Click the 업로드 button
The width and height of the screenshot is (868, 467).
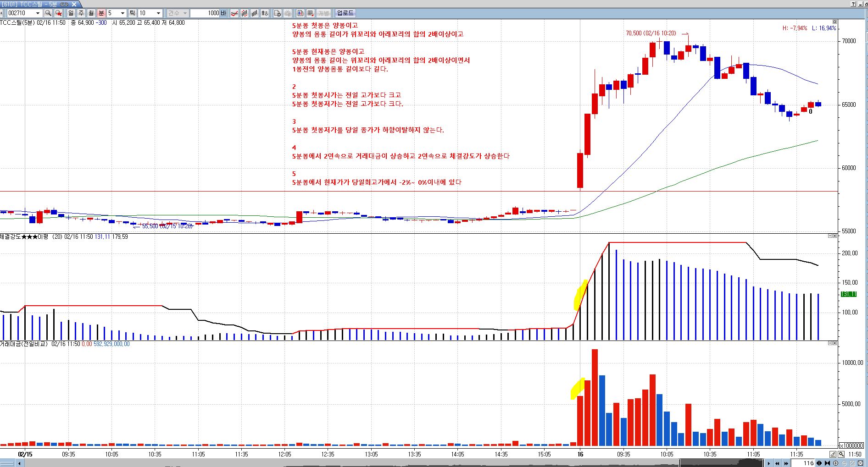click(x=345, y=13)
